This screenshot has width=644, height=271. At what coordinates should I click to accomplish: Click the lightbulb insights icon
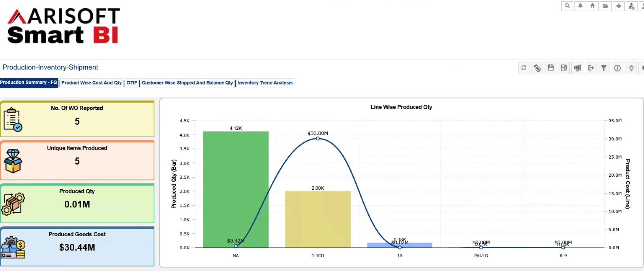point(631,68)
